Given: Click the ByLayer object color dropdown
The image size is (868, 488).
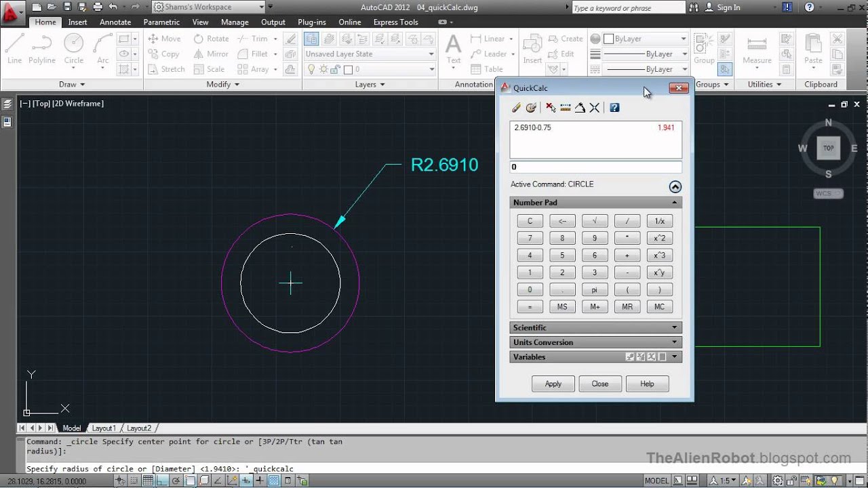Looking at the screenshot, I should (645, 39).
